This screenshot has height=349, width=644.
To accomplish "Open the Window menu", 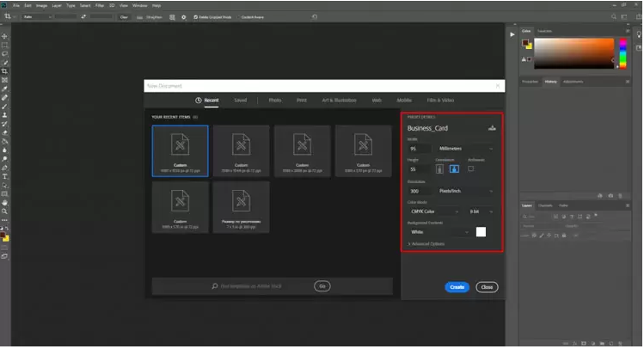I will [x=139, y=6].
